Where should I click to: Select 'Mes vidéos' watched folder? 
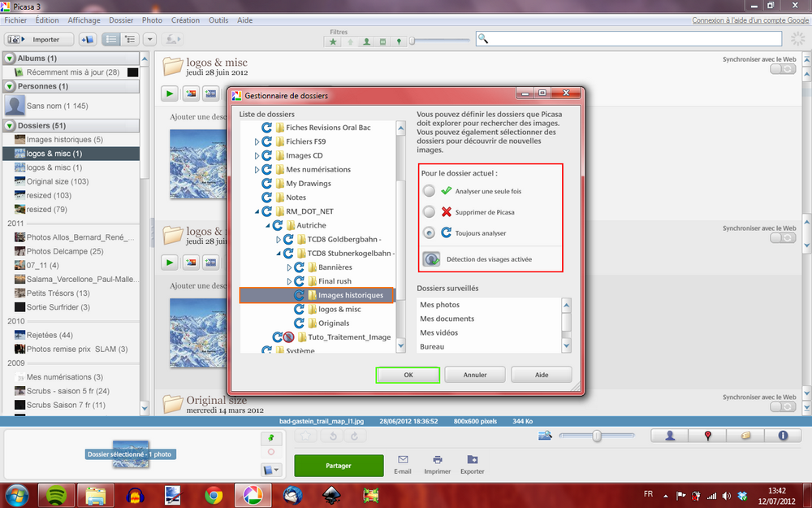438,332
